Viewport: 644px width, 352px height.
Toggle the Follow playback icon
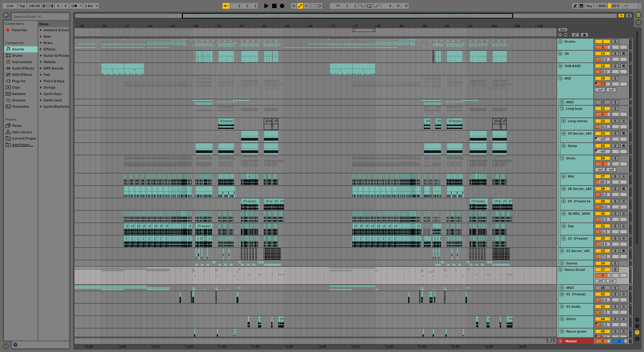226,6
